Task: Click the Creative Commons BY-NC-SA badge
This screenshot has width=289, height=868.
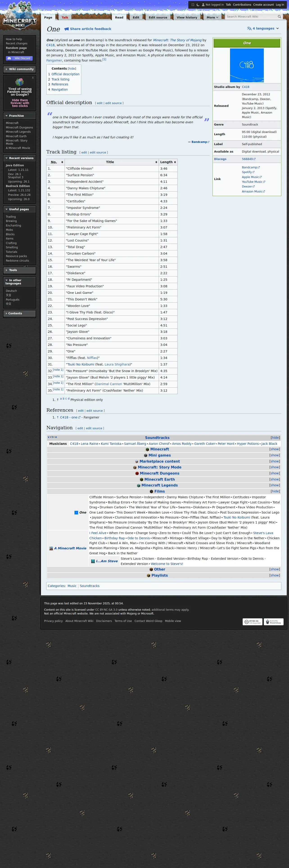Action: point(252,622)
